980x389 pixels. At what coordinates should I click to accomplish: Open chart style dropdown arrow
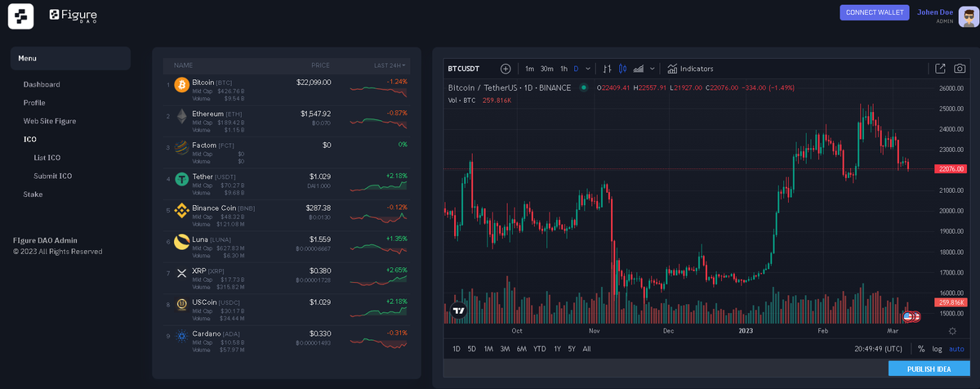coord(652,69)
